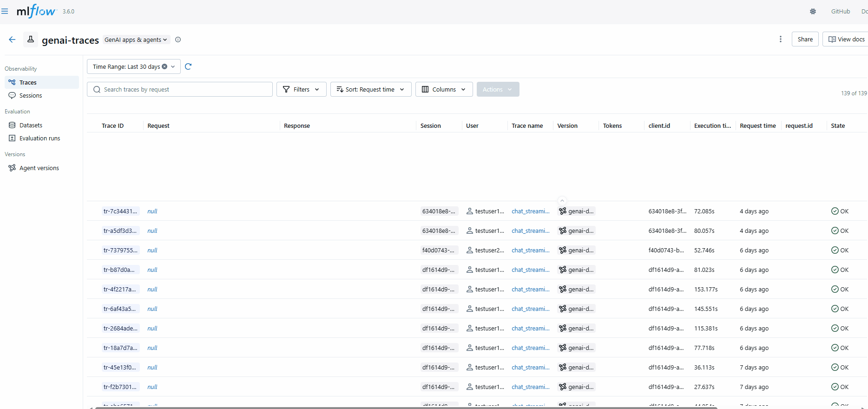The width and height of the screenshot is (868, 409).
Task: Click into the Search traces by request field
Action: tap(180, 89)
